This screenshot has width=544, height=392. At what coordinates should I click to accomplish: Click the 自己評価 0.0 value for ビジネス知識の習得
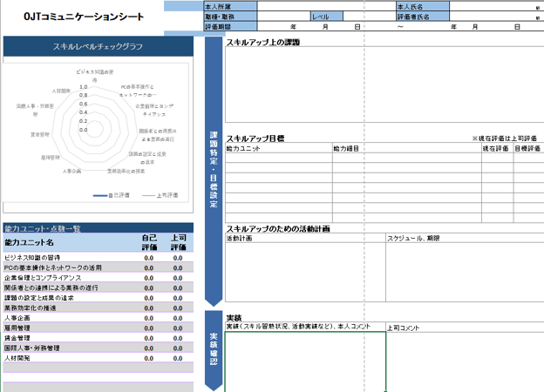click(x=149, y=258)
